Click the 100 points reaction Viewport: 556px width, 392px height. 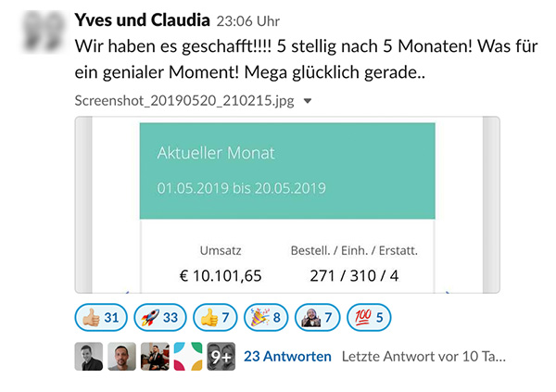[369, 318]
